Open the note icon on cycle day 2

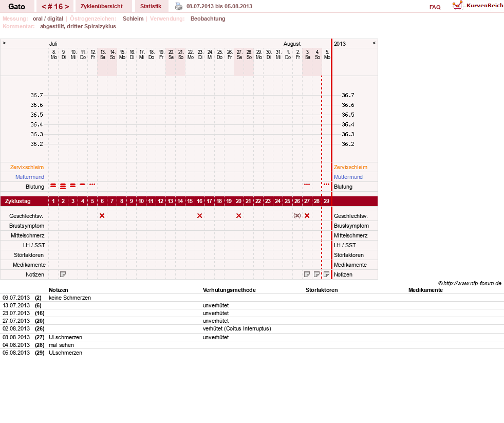63,274
